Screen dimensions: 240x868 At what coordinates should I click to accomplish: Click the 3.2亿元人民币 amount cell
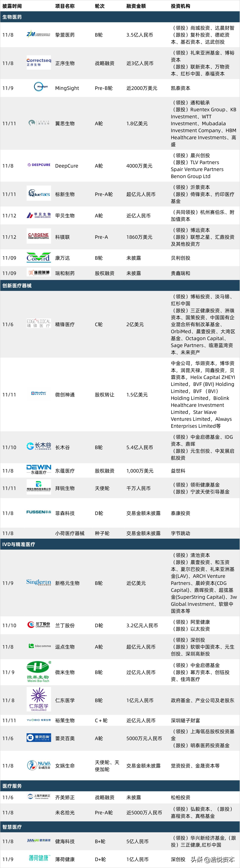tap(142, 625)
